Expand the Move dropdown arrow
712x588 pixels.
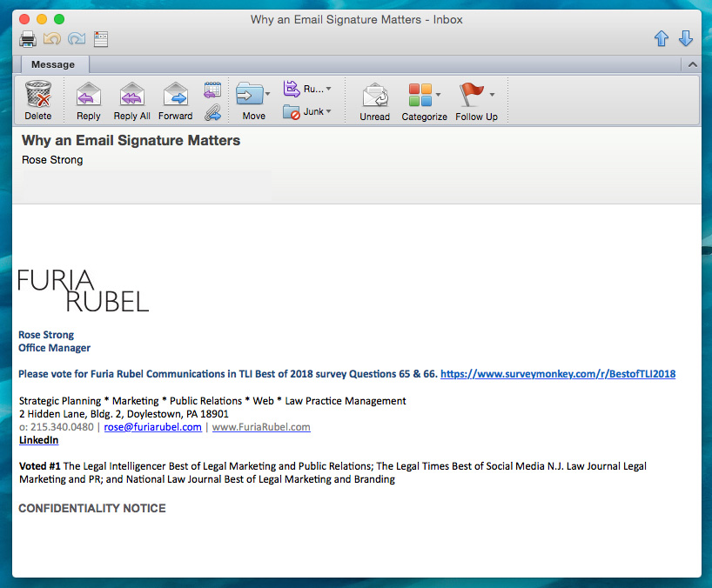(x=267, y=94)
